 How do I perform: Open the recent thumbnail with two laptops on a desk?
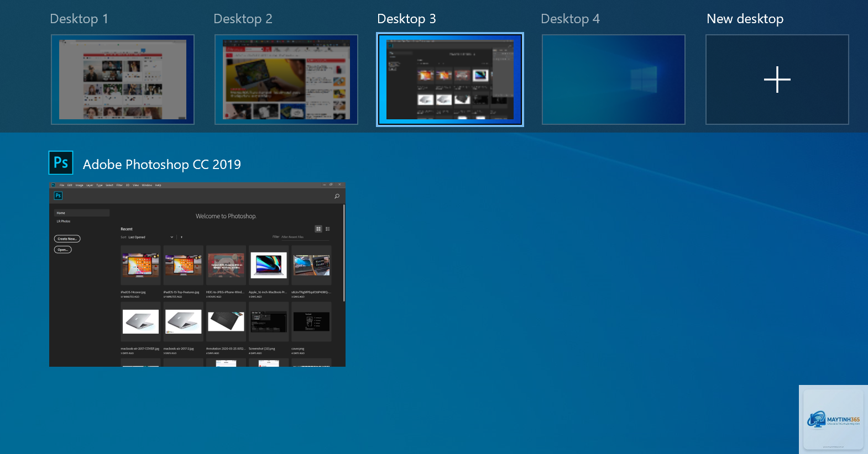point(311,266)
